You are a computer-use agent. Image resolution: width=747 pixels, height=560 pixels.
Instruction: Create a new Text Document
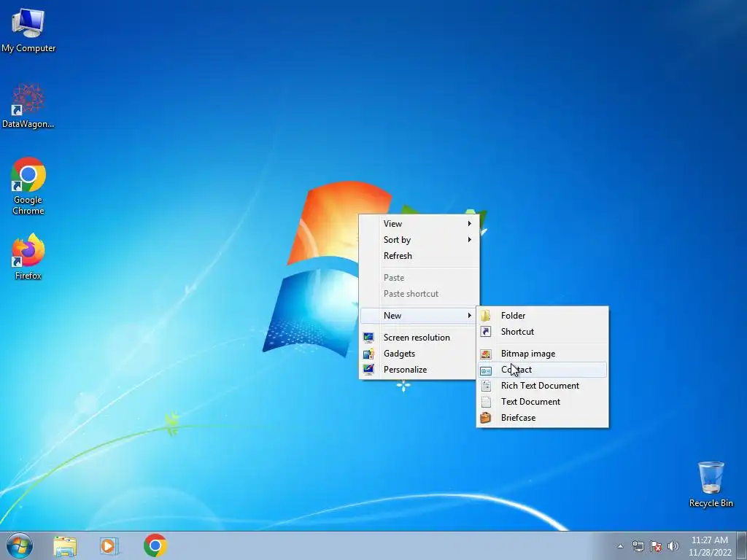pos(542,402)
